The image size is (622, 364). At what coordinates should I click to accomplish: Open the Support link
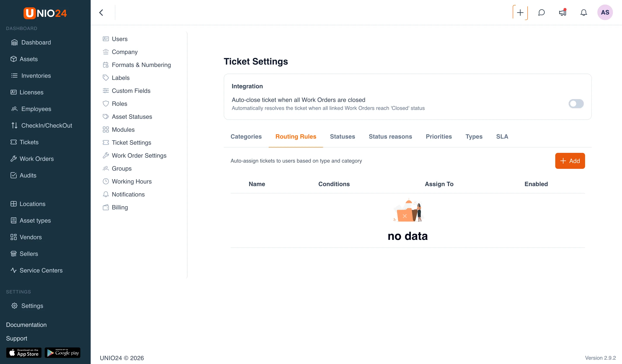click(x=17, y=338)
